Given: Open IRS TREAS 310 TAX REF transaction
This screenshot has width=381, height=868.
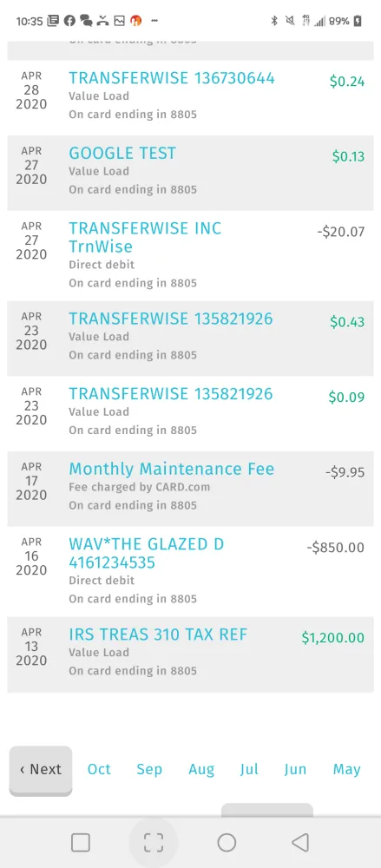Looking at the screenshot, I should [191, 654].
